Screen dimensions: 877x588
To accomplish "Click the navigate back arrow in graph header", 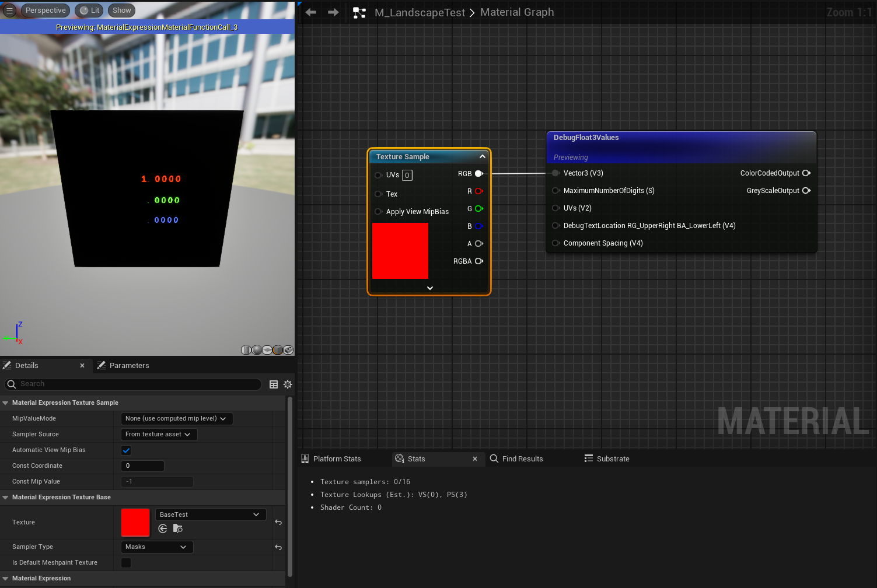I will point(311,12).
